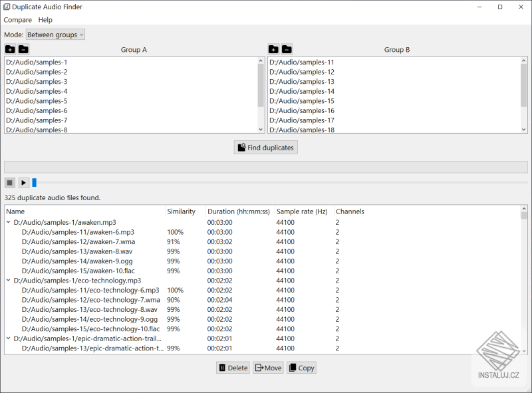The height and width of the screenshot is (393, 532).
Task: Sort results by Name column
Action: click(x=85, y=211)
